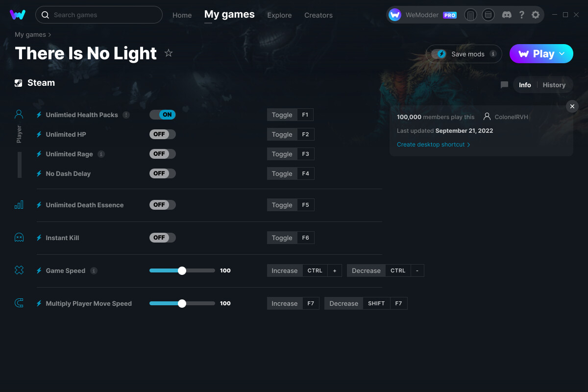Toggle the Save mods switch
The height and width of the screenshot is (392, 588).
click(x=439, y=54)
